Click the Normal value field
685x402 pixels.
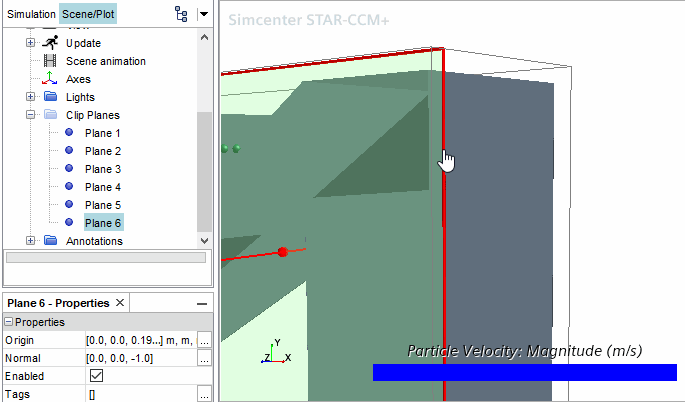click(141, 358)
